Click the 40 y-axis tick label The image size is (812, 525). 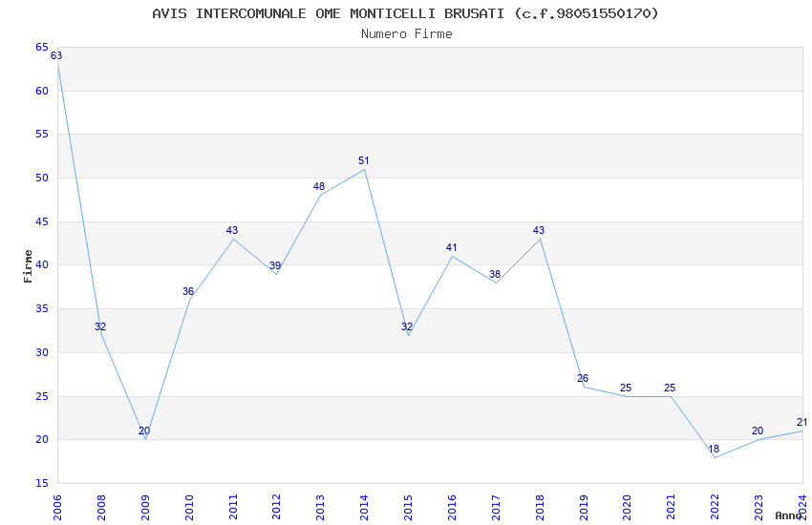tap(42, 264)
